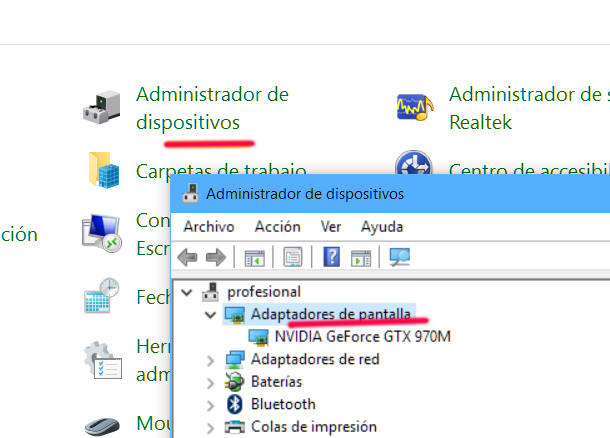610x438 pixels.
Task: Click the Carpetas de trabajo folder icon
Action: (104, 170)
